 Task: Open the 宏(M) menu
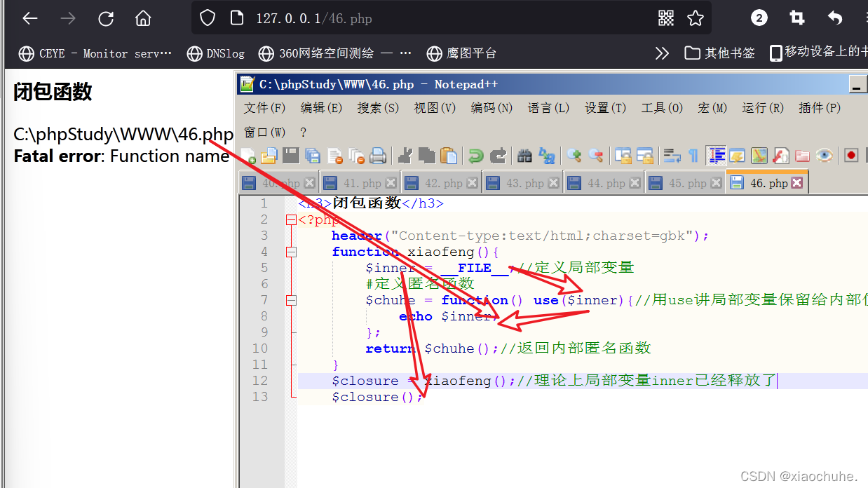[712, 108]
